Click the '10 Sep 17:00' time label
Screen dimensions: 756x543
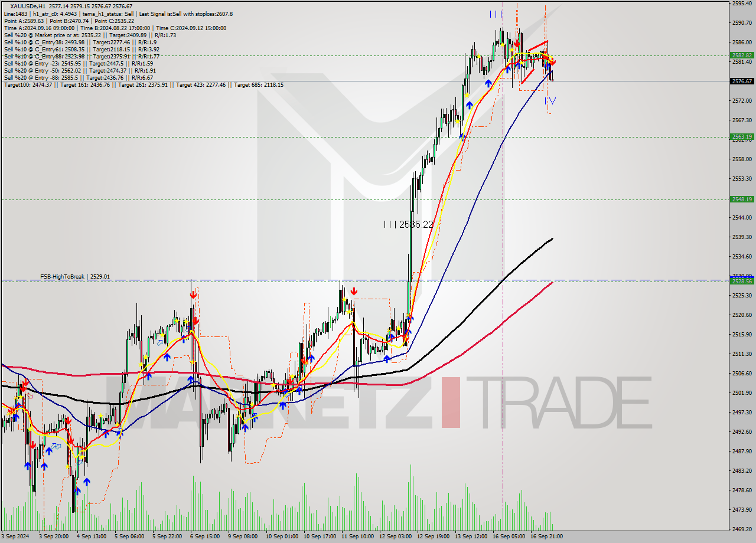point(319,537)
